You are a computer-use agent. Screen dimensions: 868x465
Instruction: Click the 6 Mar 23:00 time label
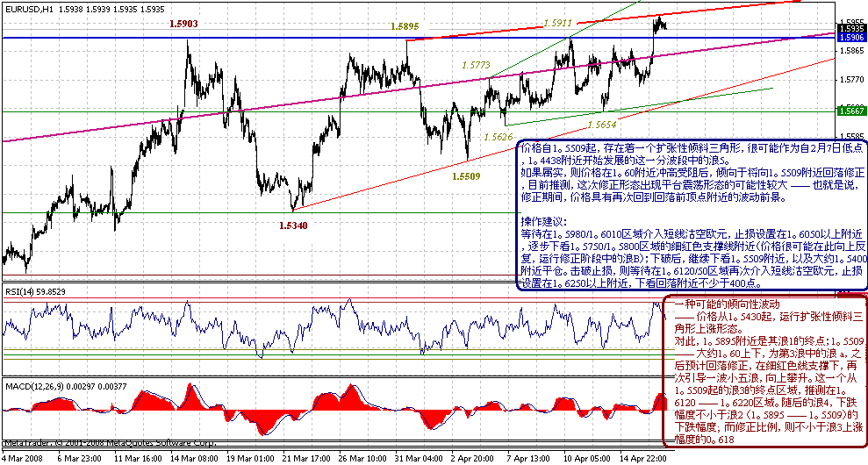(x=80, y=458)
